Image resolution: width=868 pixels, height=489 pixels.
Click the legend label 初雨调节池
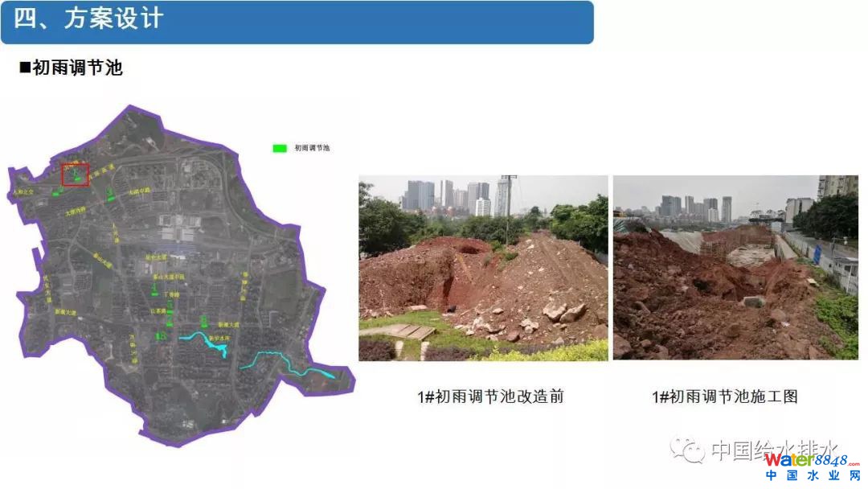313,148
